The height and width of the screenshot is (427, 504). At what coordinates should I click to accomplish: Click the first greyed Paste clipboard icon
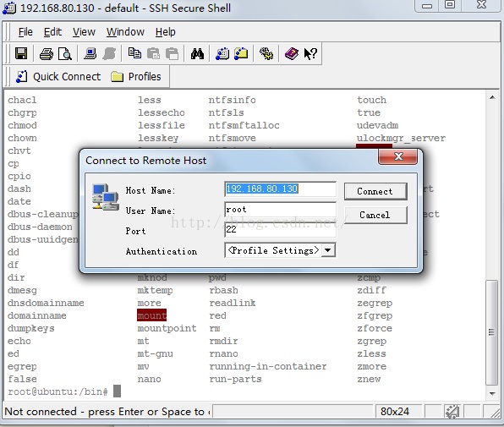[153, 53]
